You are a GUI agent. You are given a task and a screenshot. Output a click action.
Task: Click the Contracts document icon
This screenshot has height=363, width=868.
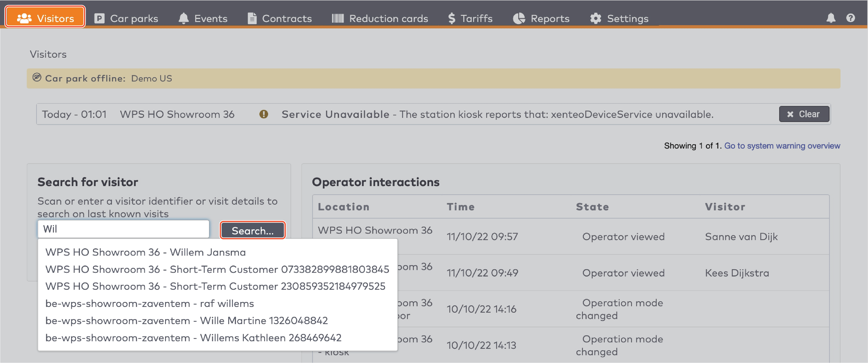(252, 18)
